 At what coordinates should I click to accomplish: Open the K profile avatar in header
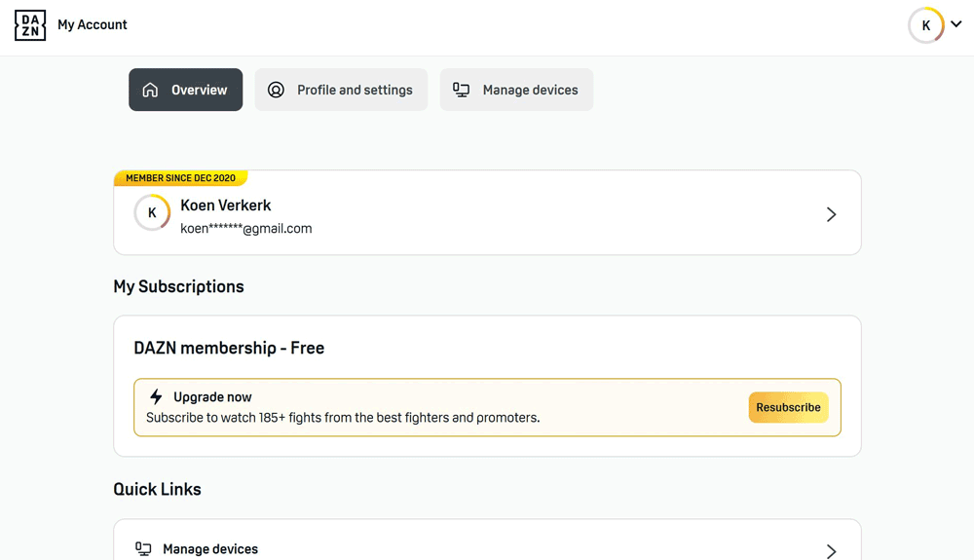(x=925, y=25)
